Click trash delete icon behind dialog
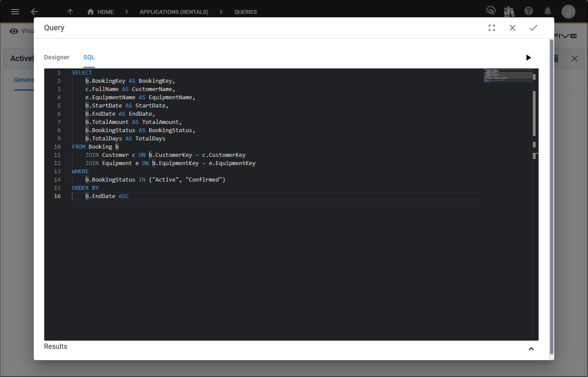588x377 pixels. coord(556,58)
